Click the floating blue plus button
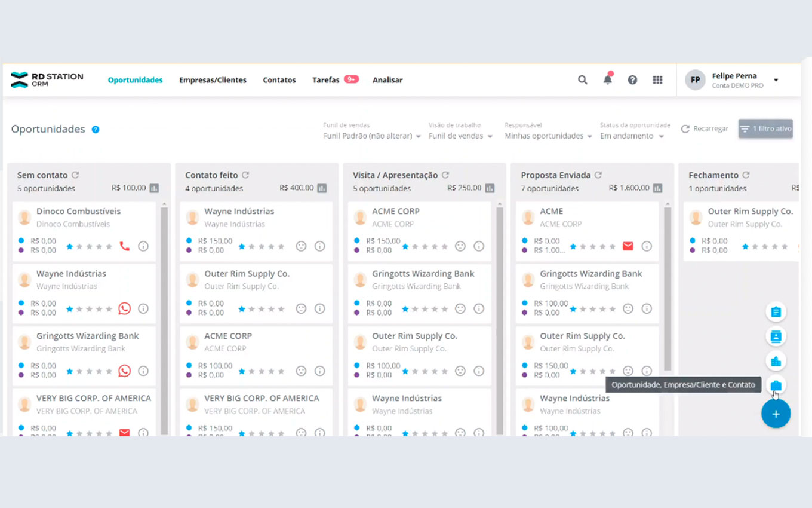This screenshot has height=508, width=812. click(x=776, y=414)
